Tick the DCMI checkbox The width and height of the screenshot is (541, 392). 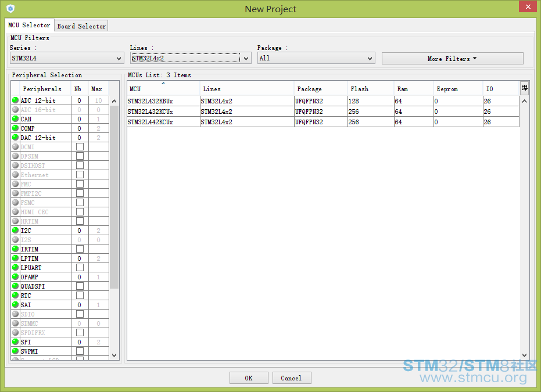(80, 146)
